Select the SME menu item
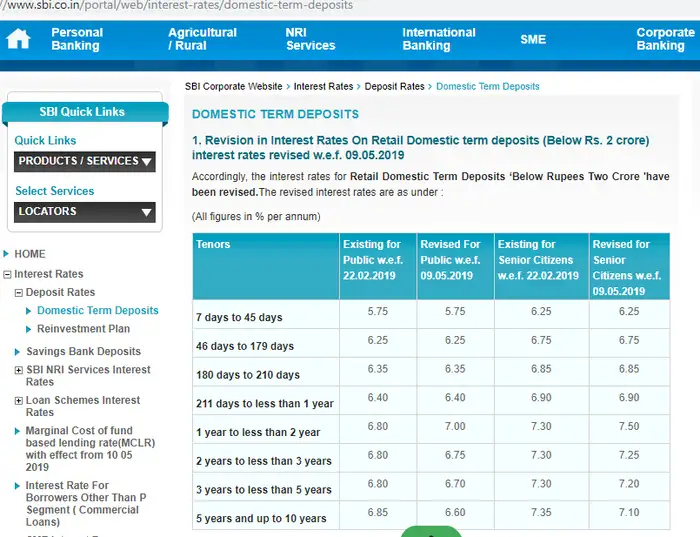Screen dimensions: 700x537 (x=533, y=39)
